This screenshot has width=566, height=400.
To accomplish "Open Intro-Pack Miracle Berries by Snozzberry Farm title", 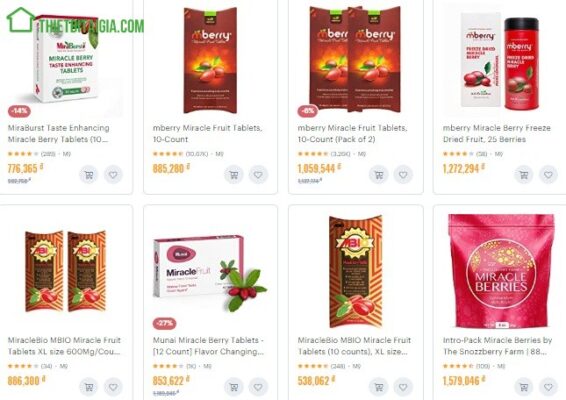I will (x=497, y=346).
